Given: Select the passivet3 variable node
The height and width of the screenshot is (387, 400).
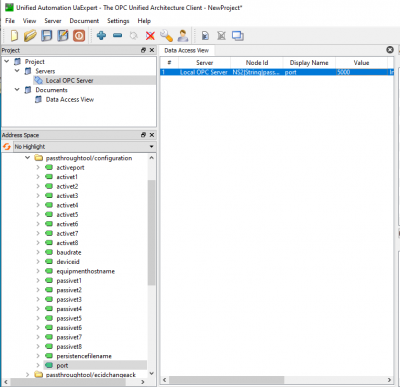Looking at the screenshot, I should point(69,299).
